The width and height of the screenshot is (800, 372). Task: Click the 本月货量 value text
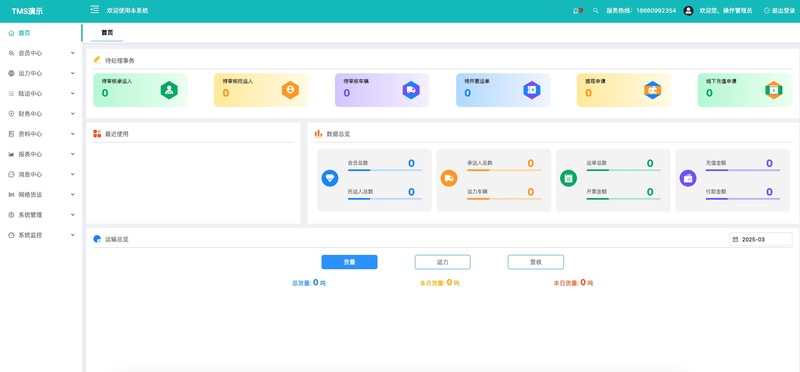click(x=439, y=283)
